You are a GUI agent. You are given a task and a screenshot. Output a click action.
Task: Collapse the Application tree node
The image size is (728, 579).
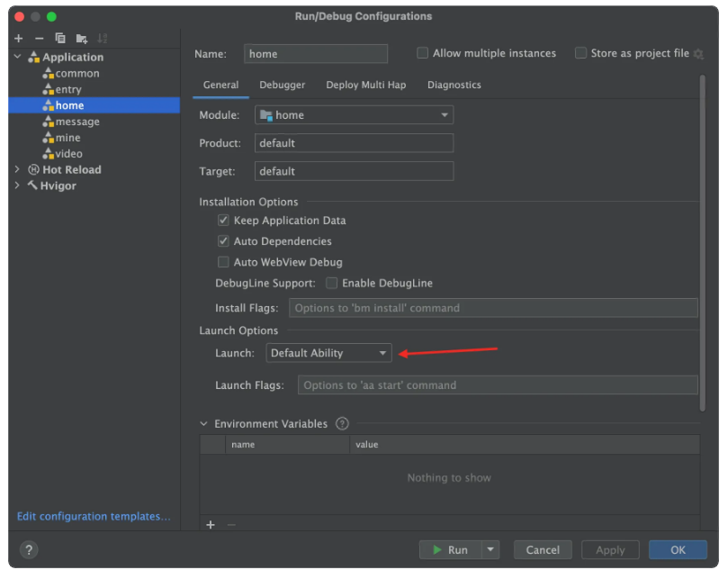pyautogui.click(x=18, y=57)
